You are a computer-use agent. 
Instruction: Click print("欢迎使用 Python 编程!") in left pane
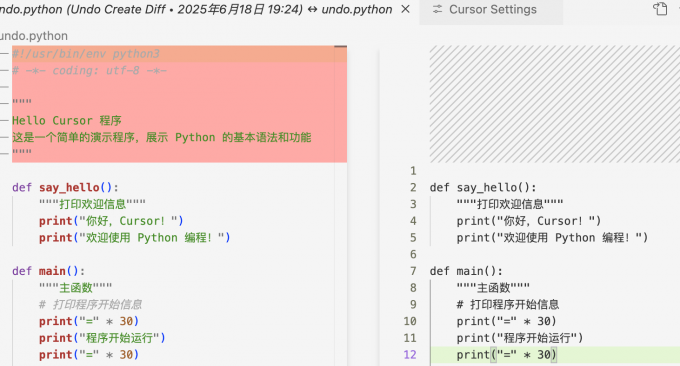coord(134,238)
